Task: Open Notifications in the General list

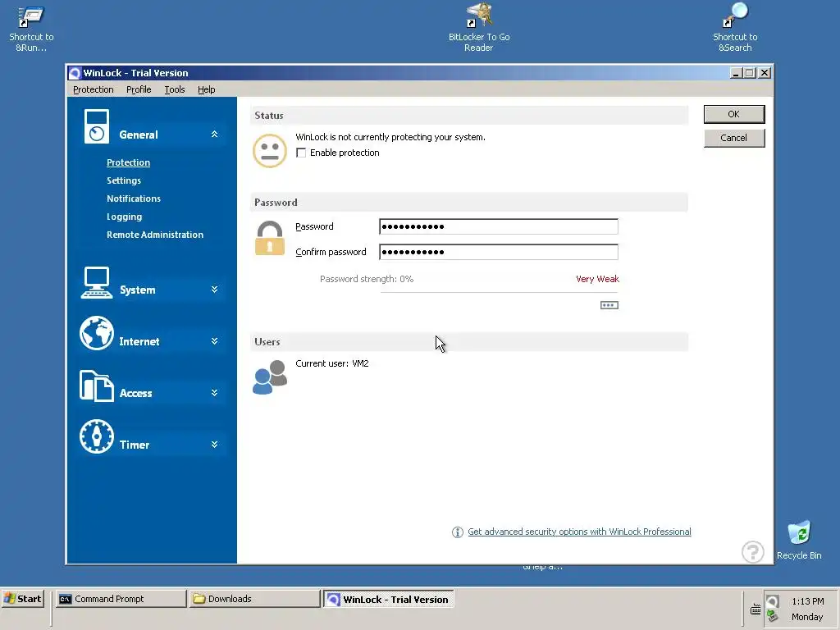Action: click(134, 199)
